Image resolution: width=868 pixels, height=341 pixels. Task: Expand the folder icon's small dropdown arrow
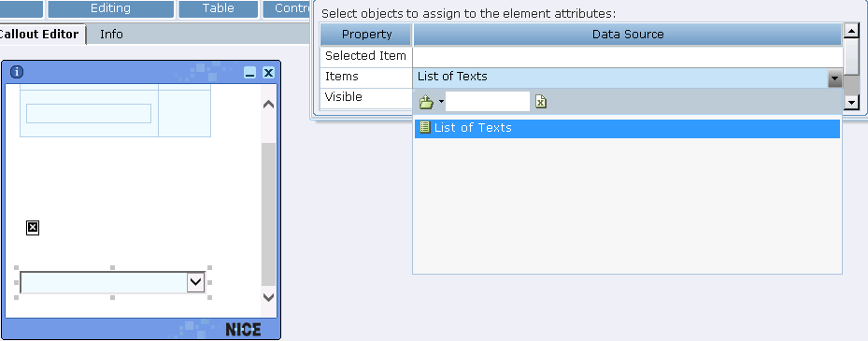pyautogui.click(x=441, y=102)
